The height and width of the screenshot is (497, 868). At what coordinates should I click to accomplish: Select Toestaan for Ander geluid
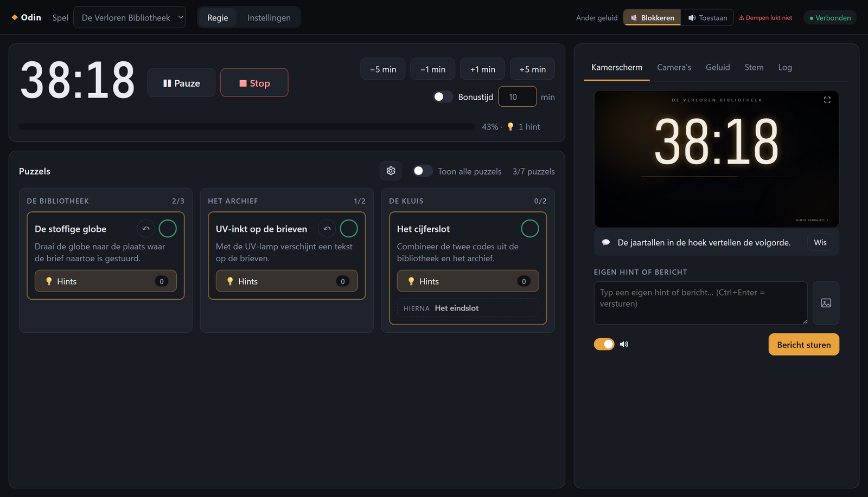[x=707, y=18]
